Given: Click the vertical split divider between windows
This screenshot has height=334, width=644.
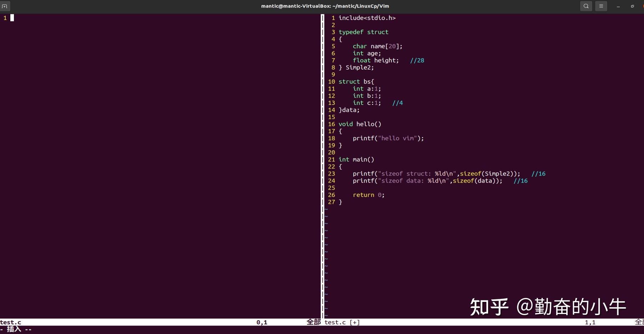Looking at the screenshot, I should click(x=322, y=143).
